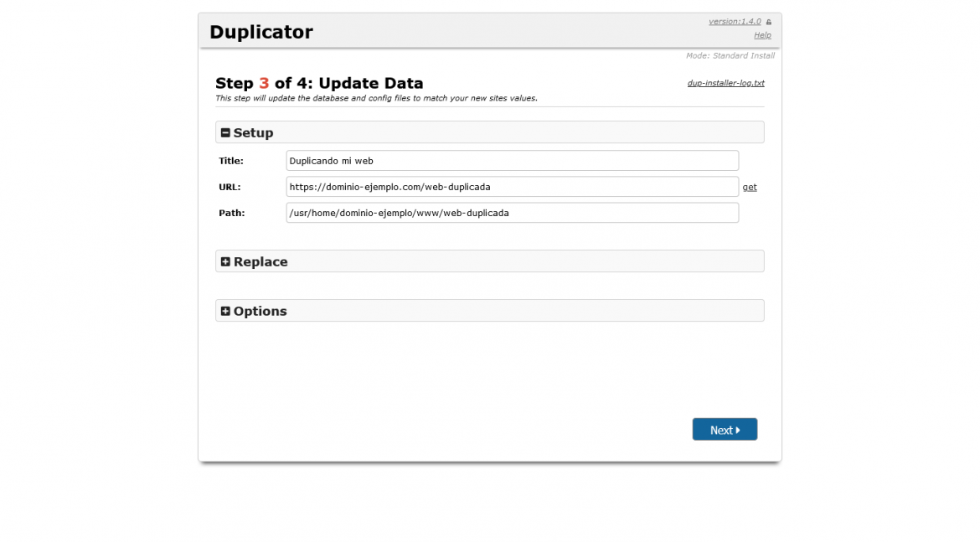The image size is (980, 542).
Task: Click the Path input field
Action: click(x=511, y=213)
